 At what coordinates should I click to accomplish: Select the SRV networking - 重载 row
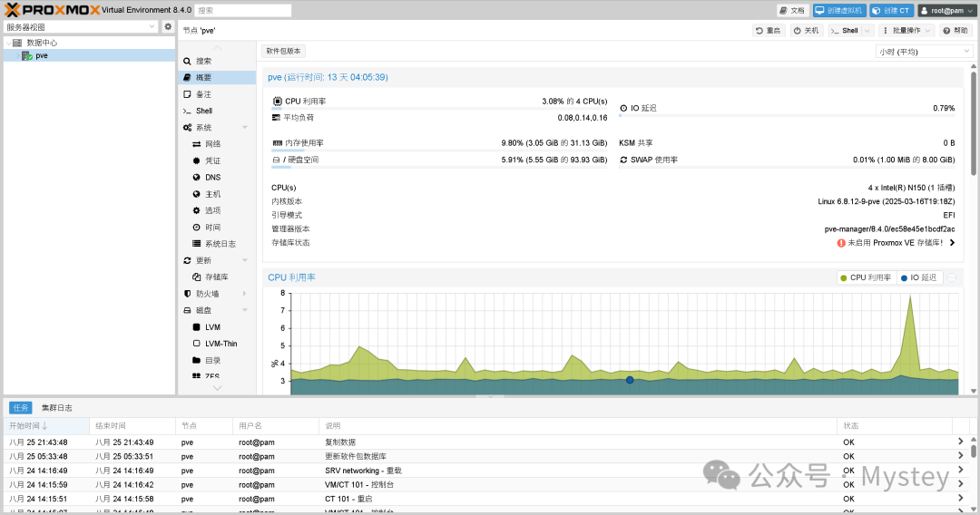486,471
